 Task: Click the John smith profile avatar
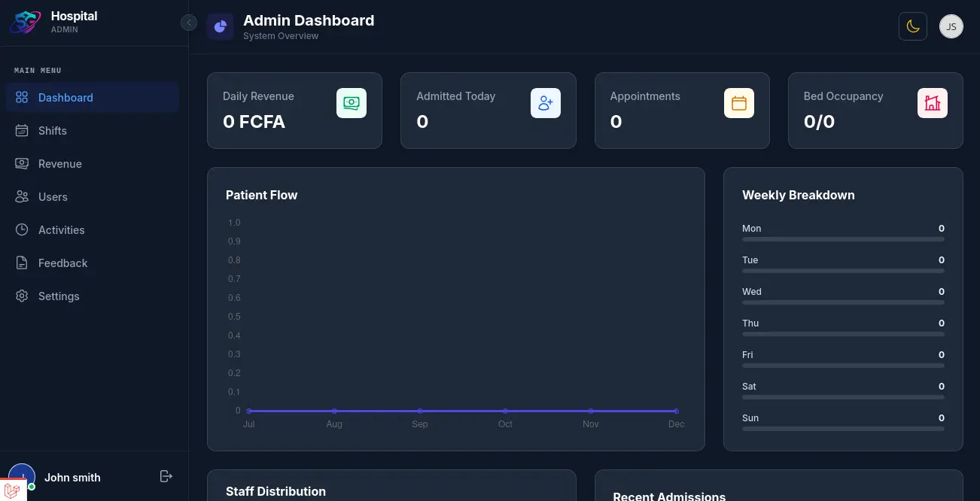coord(22,477)
